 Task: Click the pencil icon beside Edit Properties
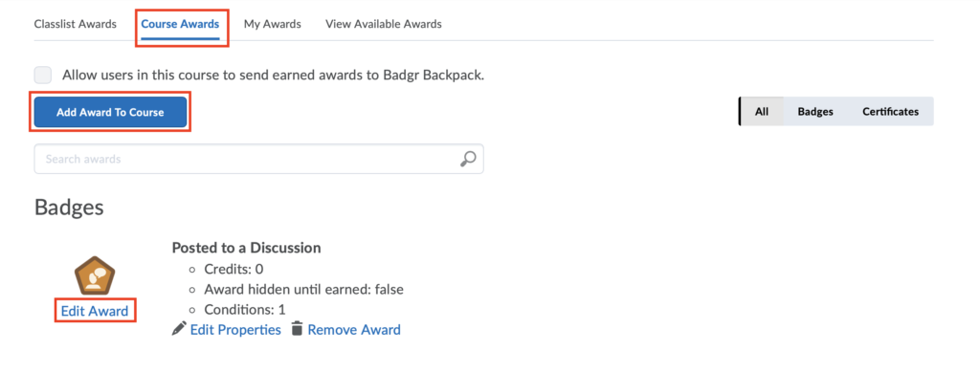pyautogui.click(x=179, y=329)
